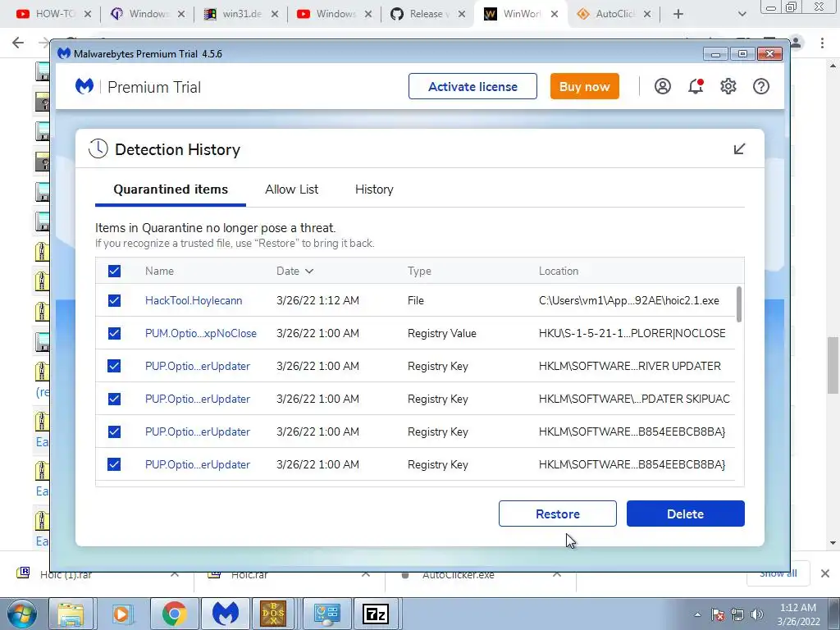
Task: Click the Malwarebytes taskbar icon
Action: pos(225,614)
